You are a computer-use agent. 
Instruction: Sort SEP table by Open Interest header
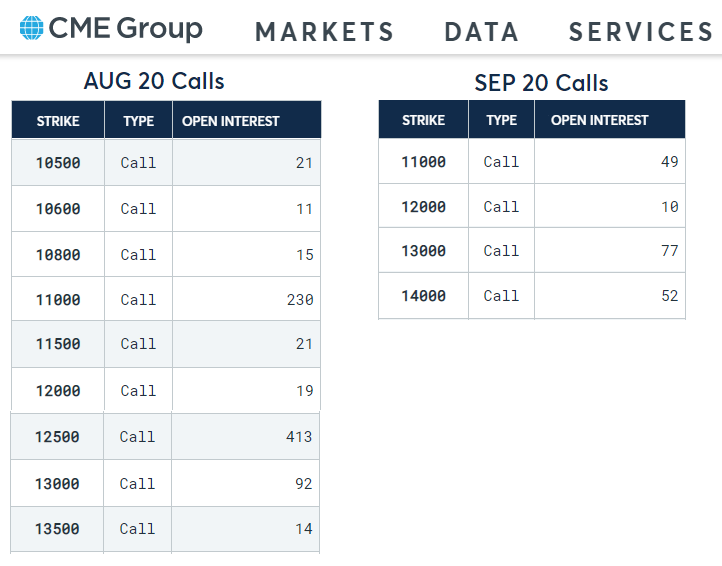coord(600,120)
